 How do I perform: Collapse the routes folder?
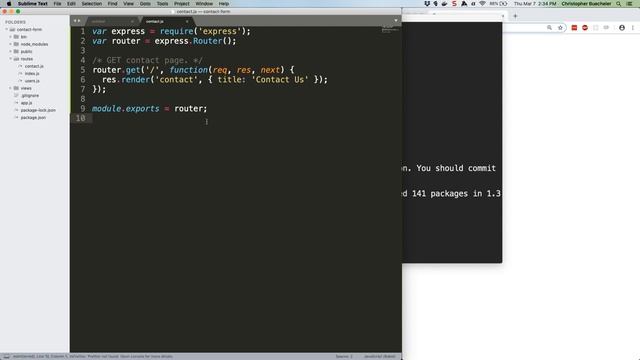point(11,59)
